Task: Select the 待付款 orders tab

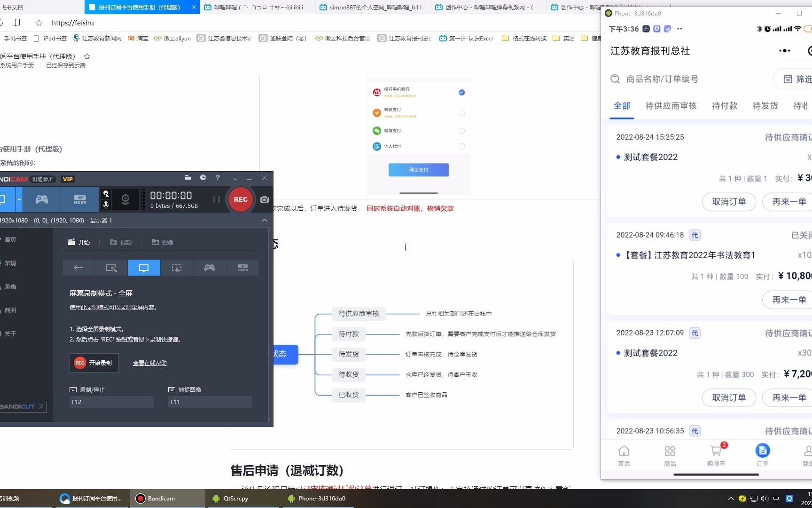Action: click(725, 106)
